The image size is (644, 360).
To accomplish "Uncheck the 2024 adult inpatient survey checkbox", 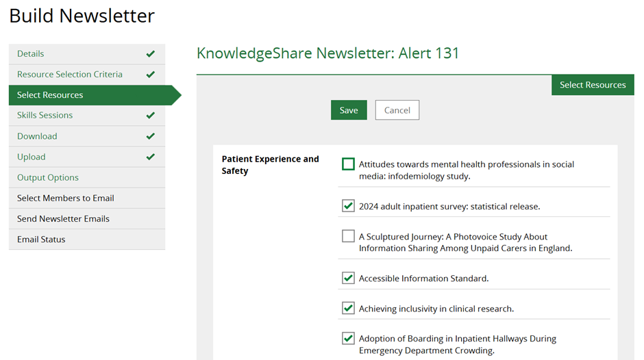I will (348, 205).
